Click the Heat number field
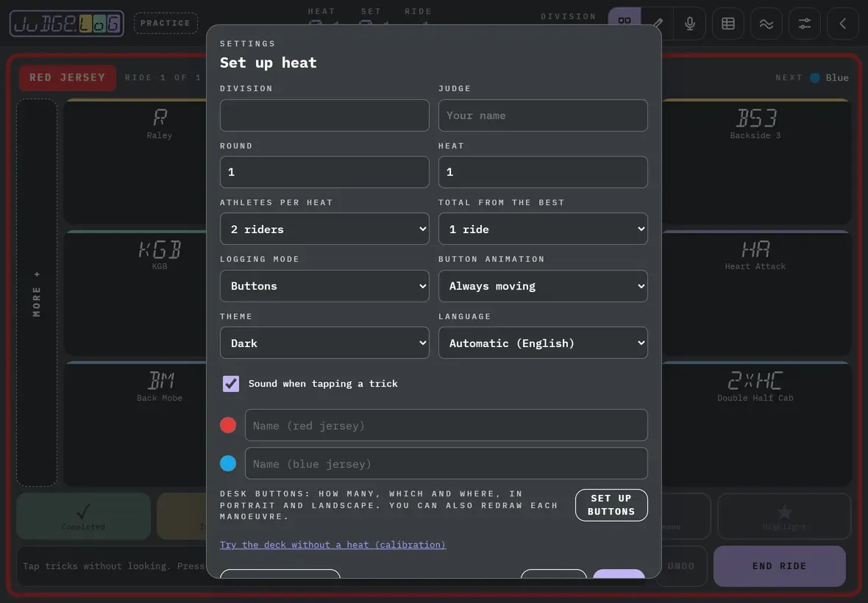 [543, 172]
